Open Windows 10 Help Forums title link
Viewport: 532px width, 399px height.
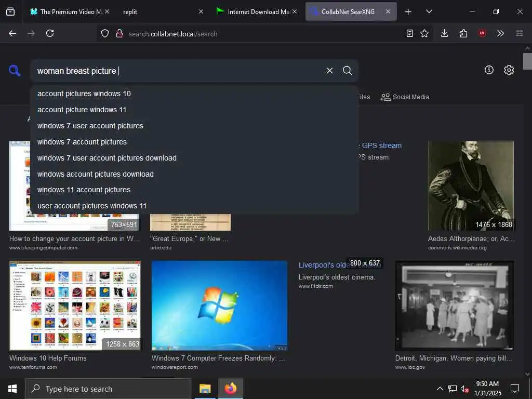point(48,358)
